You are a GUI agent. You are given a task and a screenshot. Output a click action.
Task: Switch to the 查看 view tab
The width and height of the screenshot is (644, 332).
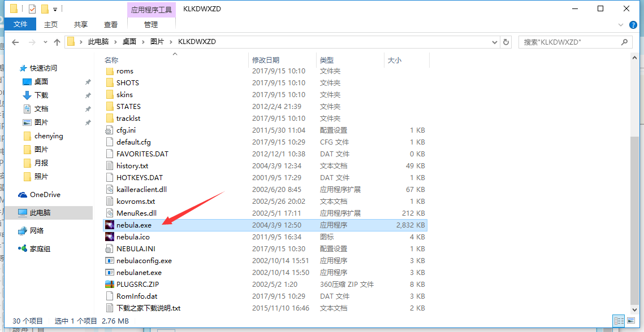[x=111, y=24]
